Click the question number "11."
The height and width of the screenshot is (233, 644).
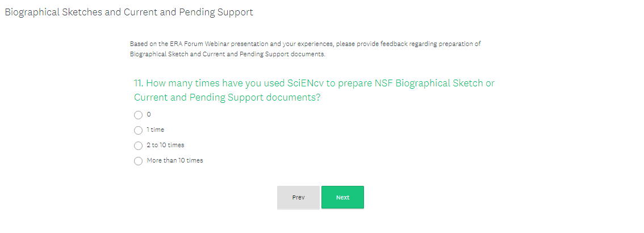coord(139,84)
